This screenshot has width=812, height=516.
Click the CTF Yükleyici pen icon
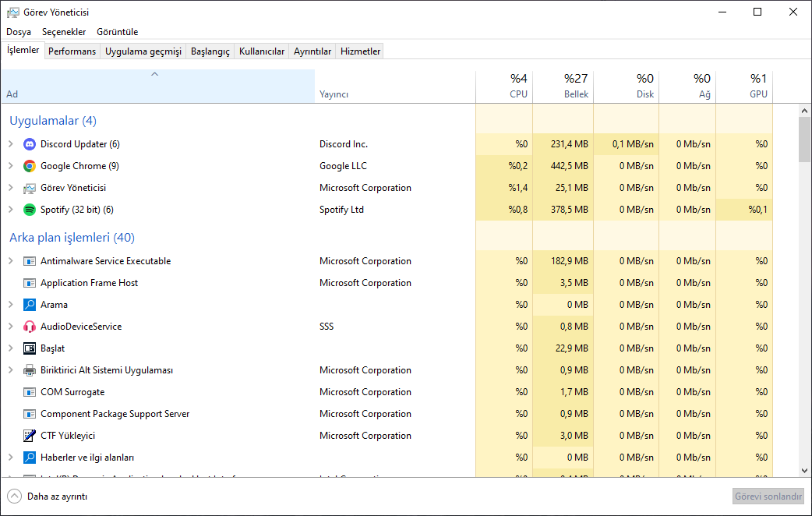[30, 436]
